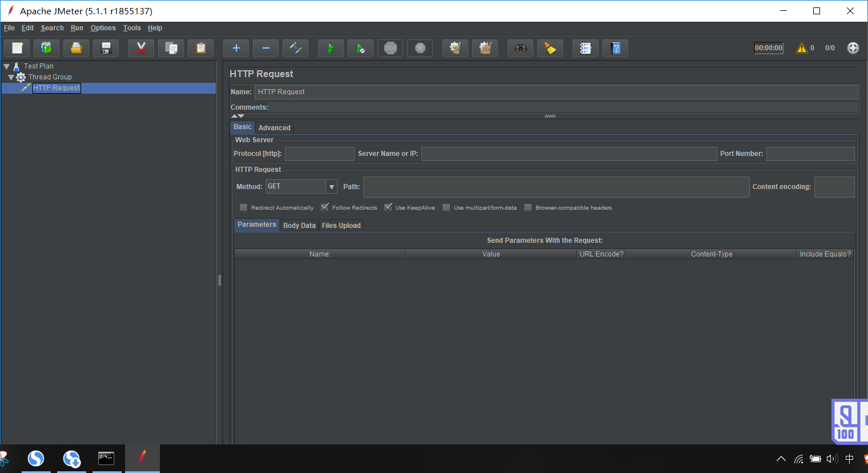Click the Content-Type column header
This screenshot has width=868, height=473.
tap(712, 254)
